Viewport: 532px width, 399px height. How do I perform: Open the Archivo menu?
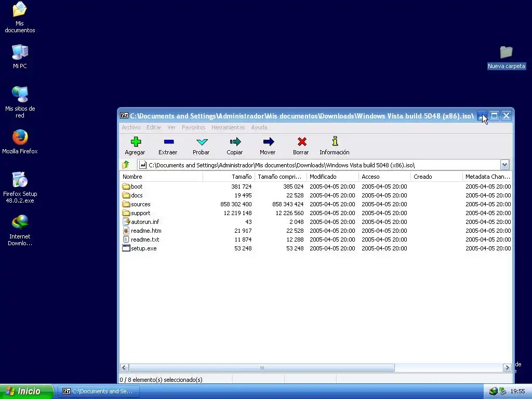(131, 127)
